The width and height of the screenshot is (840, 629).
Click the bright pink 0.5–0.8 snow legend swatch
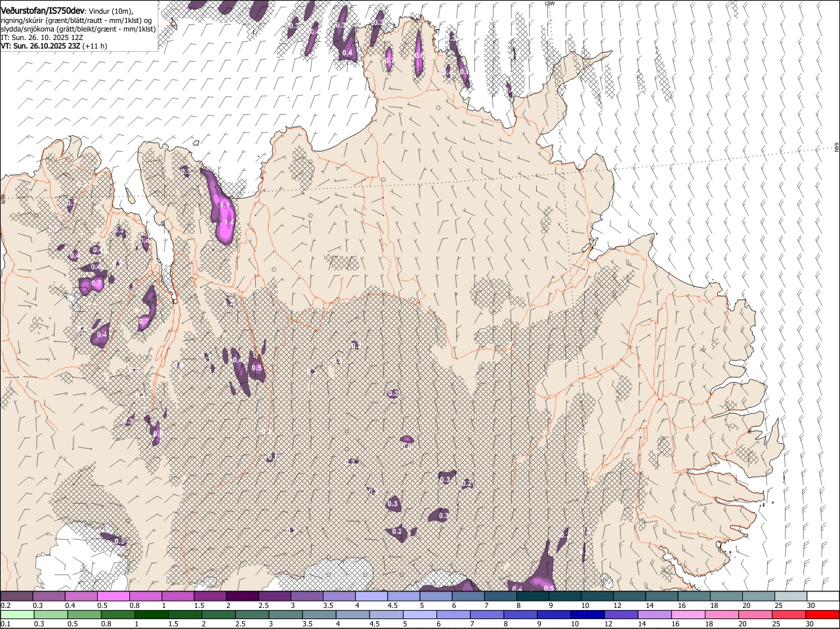(x=114, y=596)
